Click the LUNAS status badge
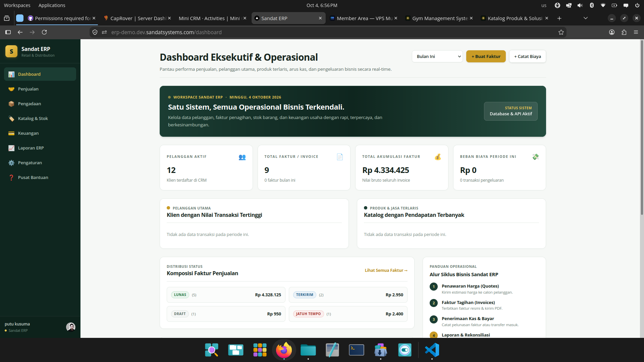 (180, 295)
